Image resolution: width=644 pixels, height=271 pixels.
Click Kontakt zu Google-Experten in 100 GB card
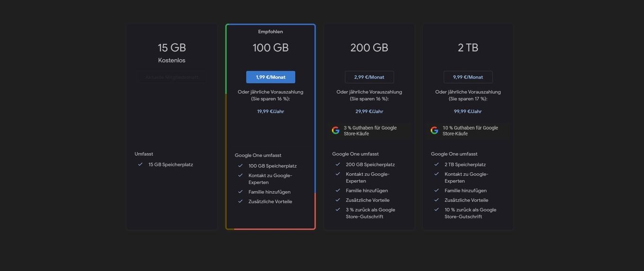coord(270,179)
